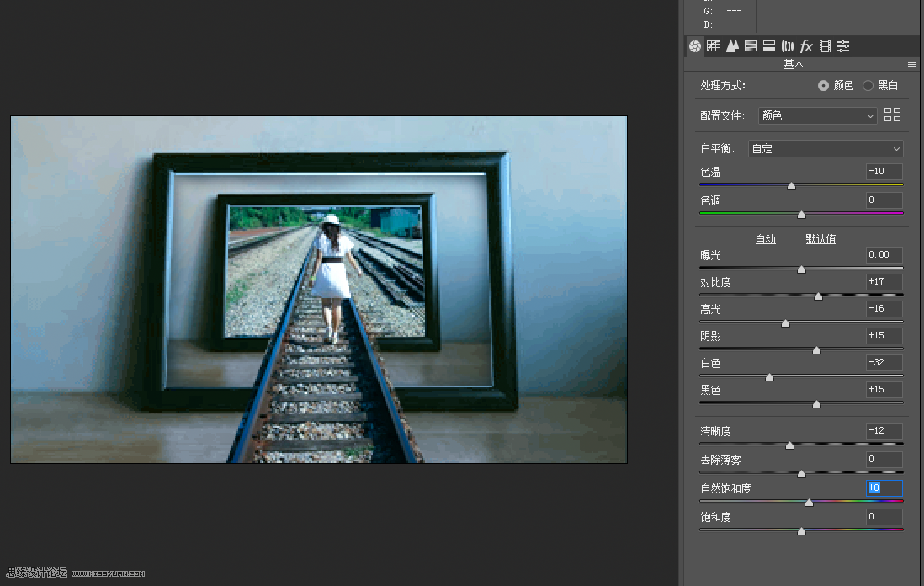Click the 饱和度 saturation slider handle
The height and width of the screenshot is (586, 924).
801,531
